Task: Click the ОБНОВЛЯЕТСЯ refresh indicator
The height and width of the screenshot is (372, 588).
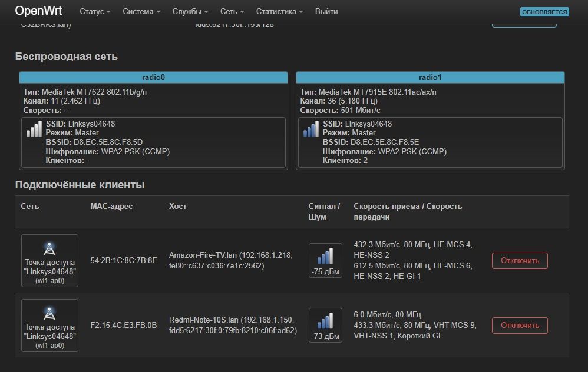Action: [544, 12]
